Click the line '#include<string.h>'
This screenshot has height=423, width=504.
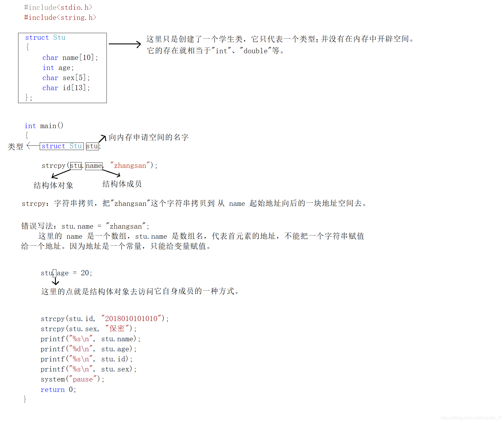point(60,18)
